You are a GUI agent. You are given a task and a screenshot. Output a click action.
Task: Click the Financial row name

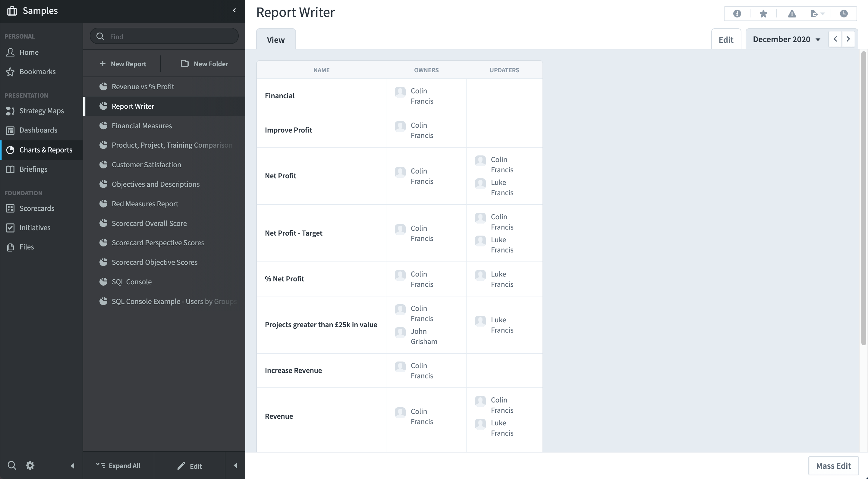(279, 96)
